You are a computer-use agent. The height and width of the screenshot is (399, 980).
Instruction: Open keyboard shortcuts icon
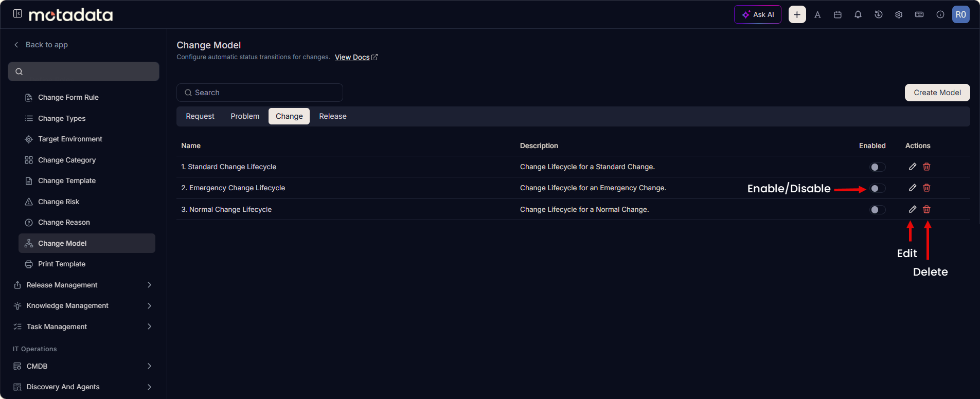point(919,14)
